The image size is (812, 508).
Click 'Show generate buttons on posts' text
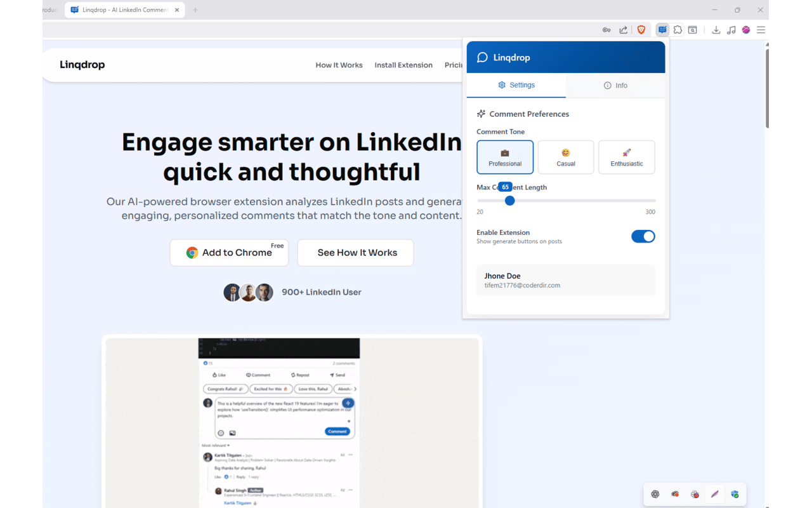click(520, 241)
